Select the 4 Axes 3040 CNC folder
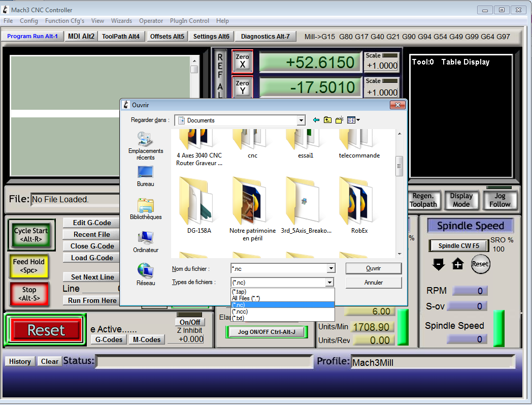This screenshot has height=405, width=532. 199,148
